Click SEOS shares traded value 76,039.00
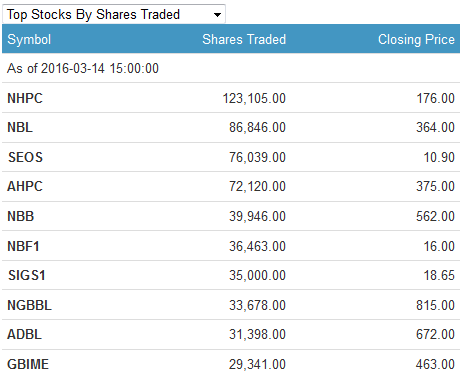 pos(257,157)
